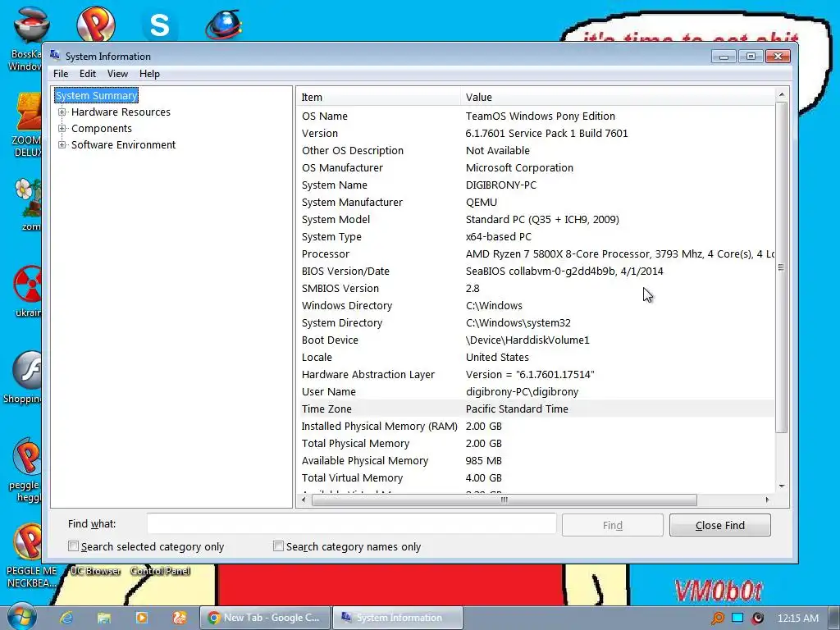This screenshot has width=840, height=630.
Task: Click the scroll up arrow
Action: point(782,95)
